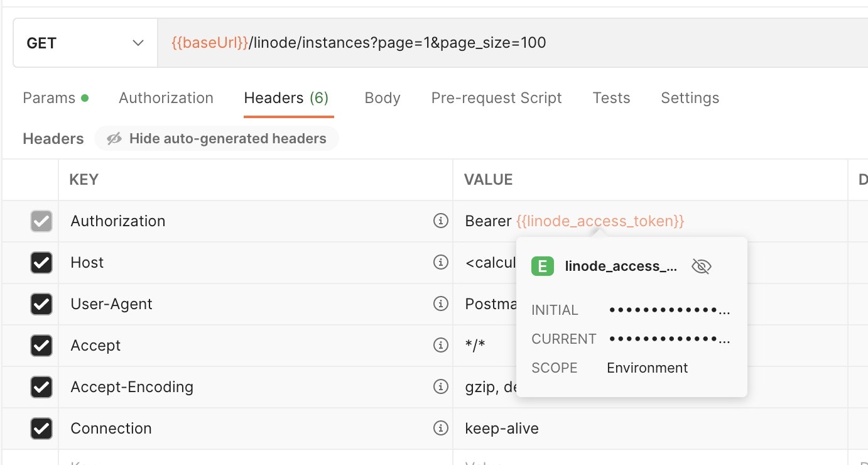The image size is (868, 465).
Task: Toggle the Connection header checkbox
Action: [x=41, y=429]
